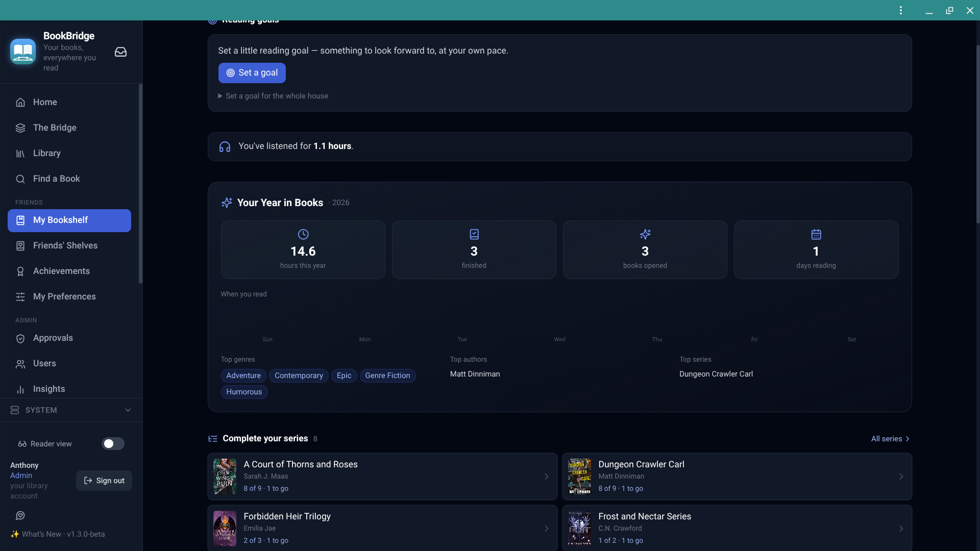Click the main page vertical scrollbar

977,134
